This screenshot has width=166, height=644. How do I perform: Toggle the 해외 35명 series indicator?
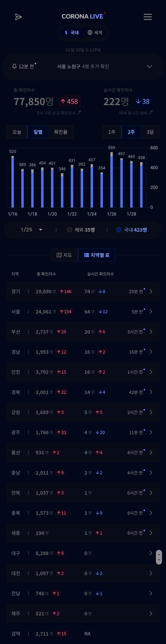tap(69, 230)
